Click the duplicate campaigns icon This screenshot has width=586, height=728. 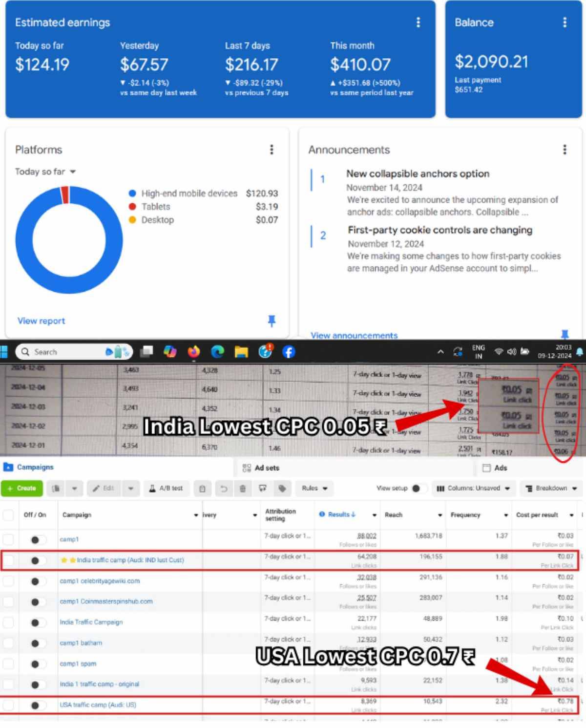coord(55,488)
